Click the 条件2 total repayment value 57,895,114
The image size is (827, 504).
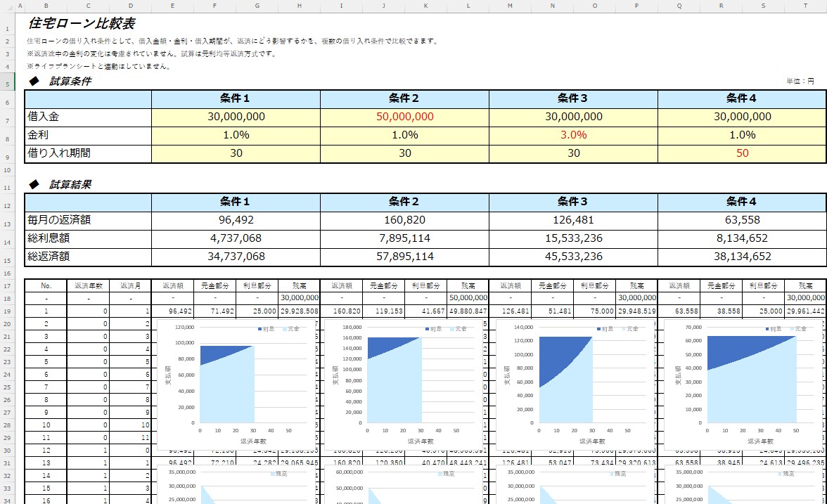(404, 257)
